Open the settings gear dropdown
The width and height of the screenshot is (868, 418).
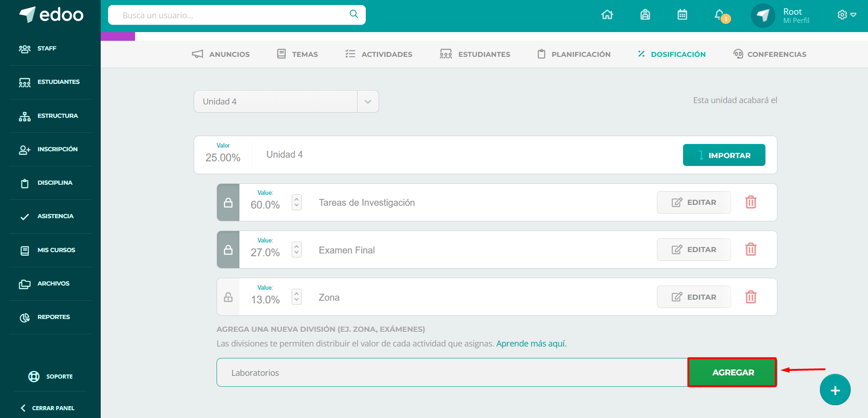tap(846, 15)
